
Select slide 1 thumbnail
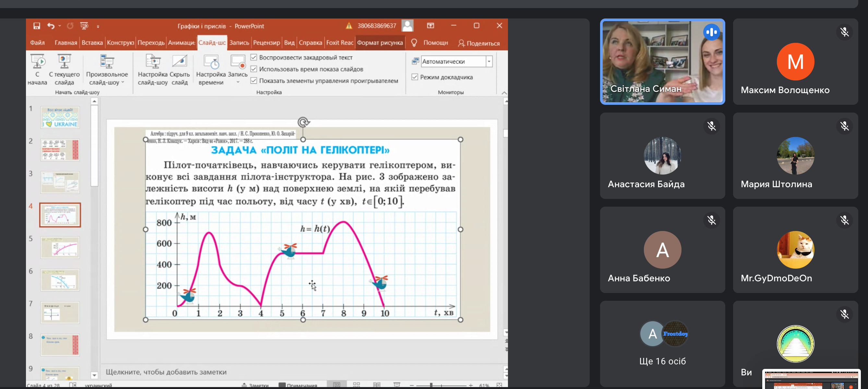pyautogui.click(x=60, y=117)
